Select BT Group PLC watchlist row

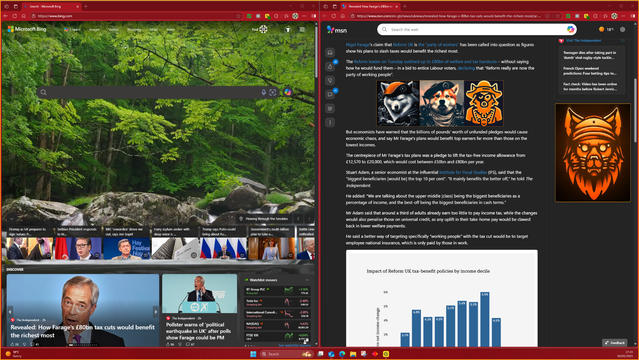pyautogui.click(x=277, y=291)
